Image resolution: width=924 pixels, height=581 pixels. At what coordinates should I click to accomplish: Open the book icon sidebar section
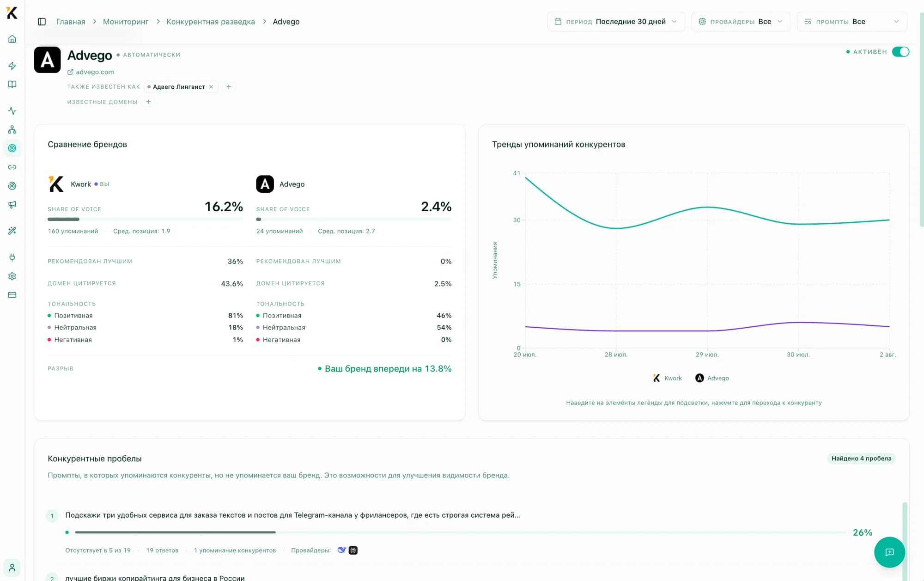12,85
